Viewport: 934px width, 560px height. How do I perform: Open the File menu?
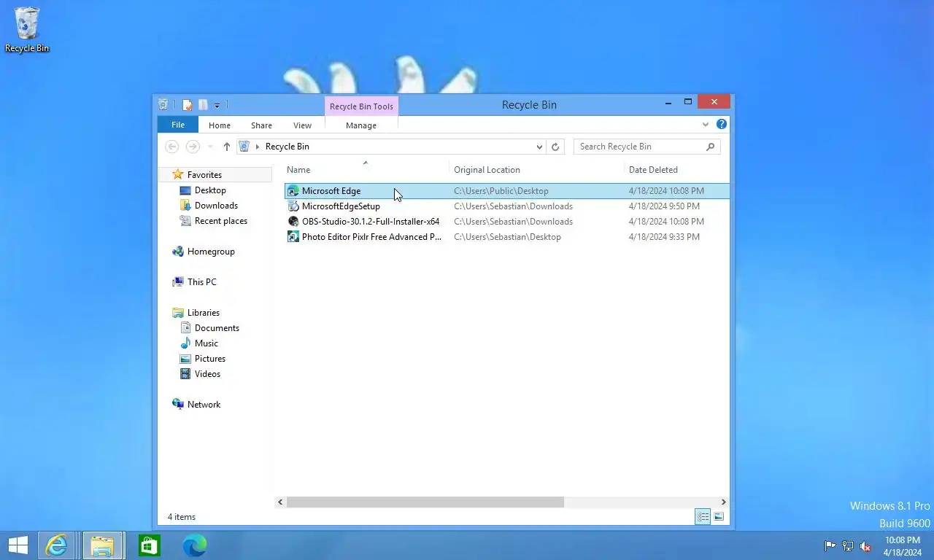[x=178, y=125]
